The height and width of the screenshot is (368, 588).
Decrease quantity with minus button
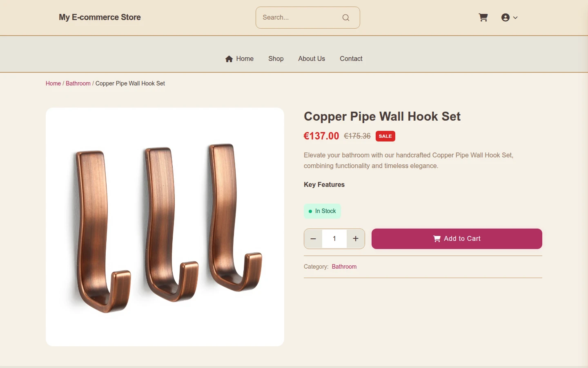coord(313,239)
